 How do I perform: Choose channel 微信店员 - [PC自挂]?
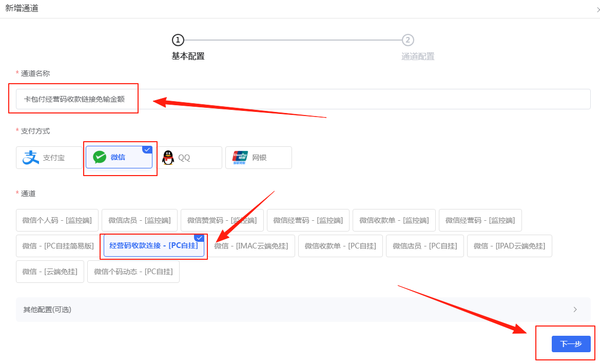(425, 246)
